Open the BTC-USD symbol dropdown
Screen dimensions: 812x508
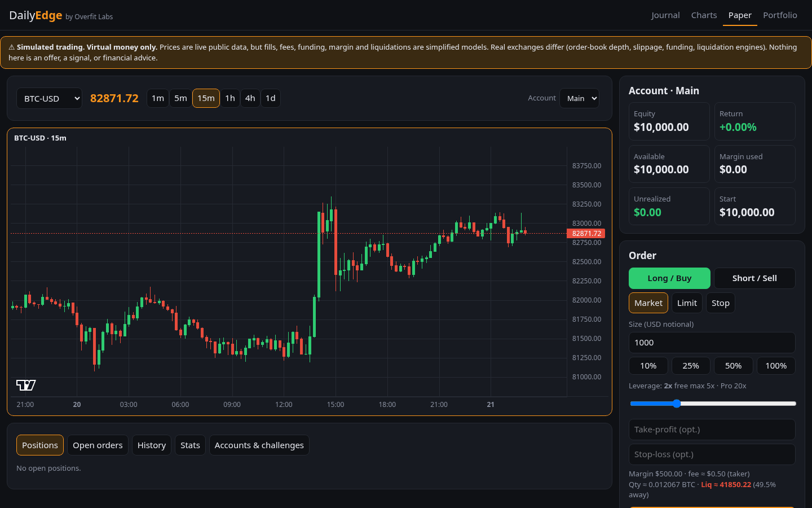pyautogui.click(x=49, y=98)
